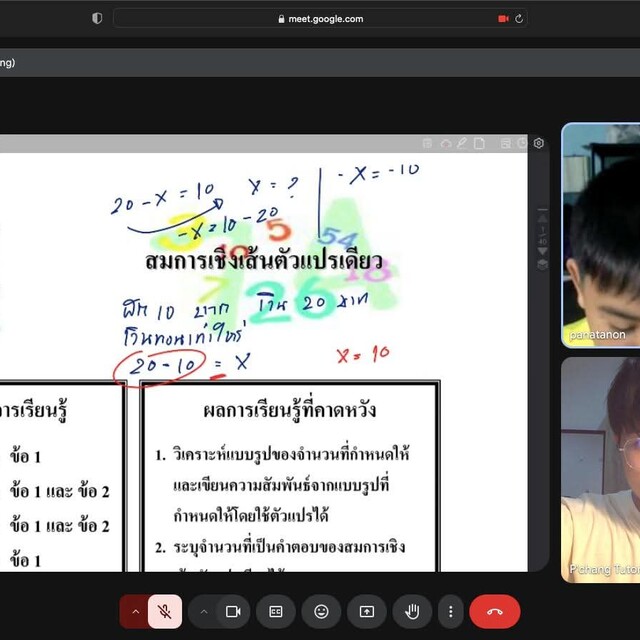Click the page number 1/40 indicator

click(542, 236)
